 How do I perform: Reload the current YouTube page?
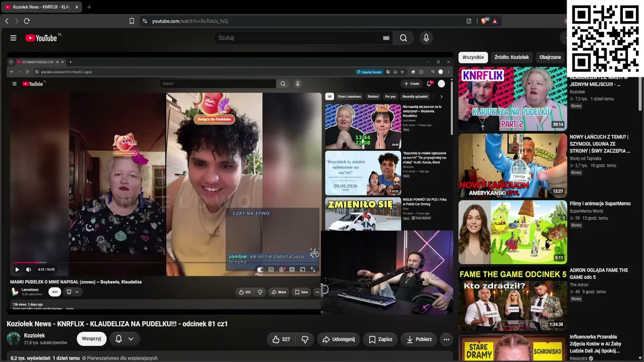[x=27, y=21]
